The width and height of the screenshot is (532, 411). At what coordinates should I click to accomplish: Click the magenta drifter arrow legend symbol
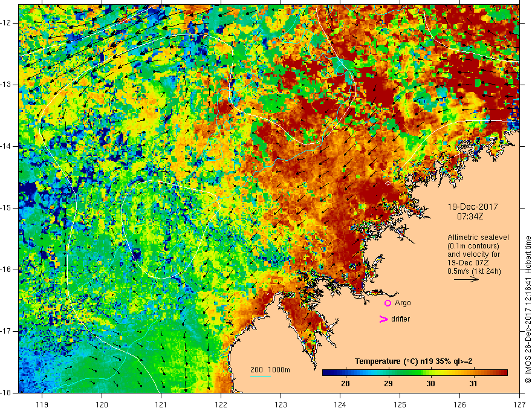pos(383,319)
